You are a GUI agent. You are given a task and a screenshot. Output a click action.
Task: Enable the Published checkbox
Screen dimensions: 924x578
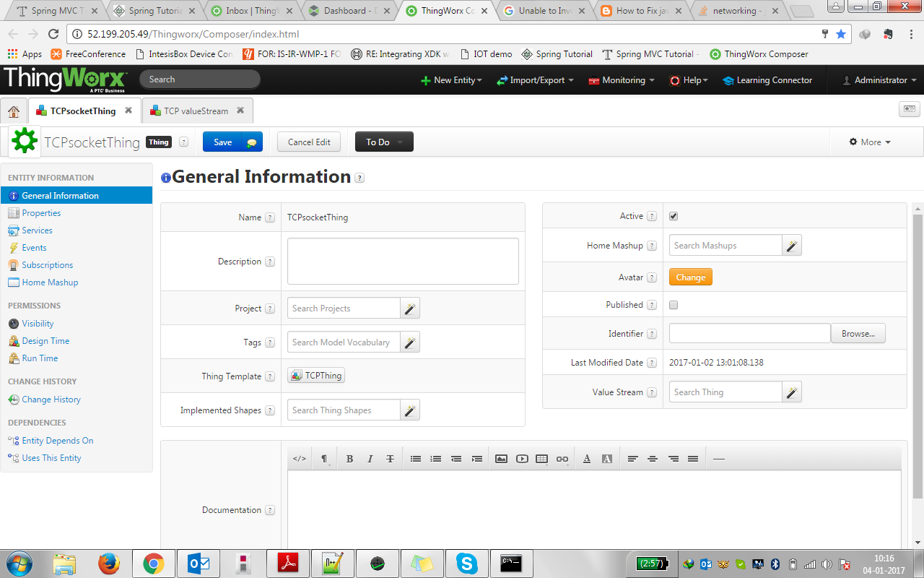pyautogui.click(x=674, y=305)
